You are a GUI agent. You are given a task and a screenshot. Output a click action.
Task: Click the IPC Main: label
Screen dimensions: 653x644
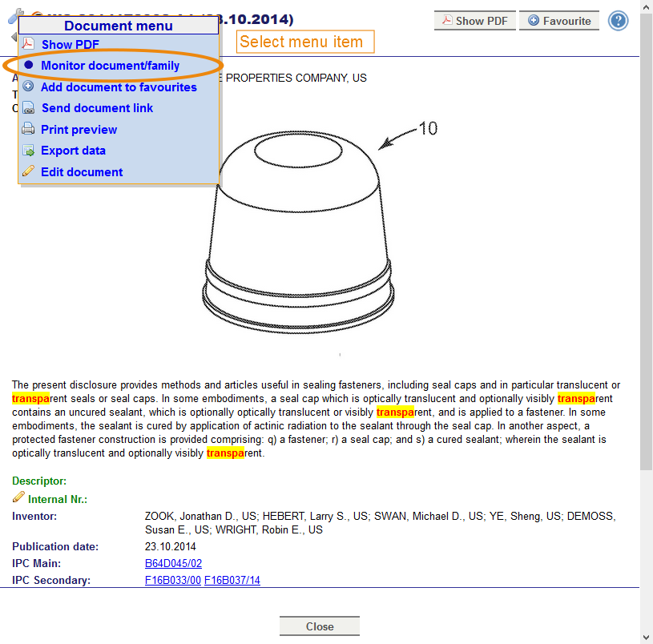click(36, 563)
